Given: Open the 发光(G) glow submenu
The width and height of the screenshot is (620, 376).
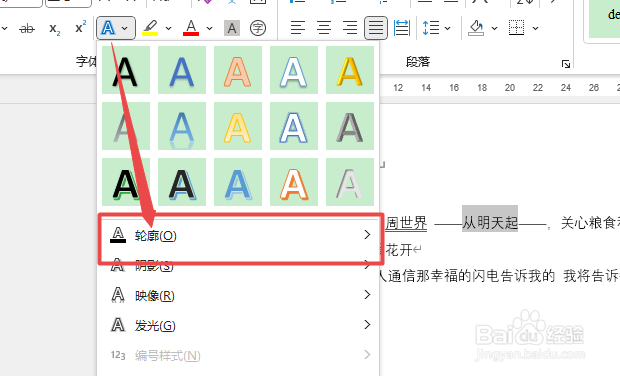Looking at the screenshot, I should click(x=238, y=325).
